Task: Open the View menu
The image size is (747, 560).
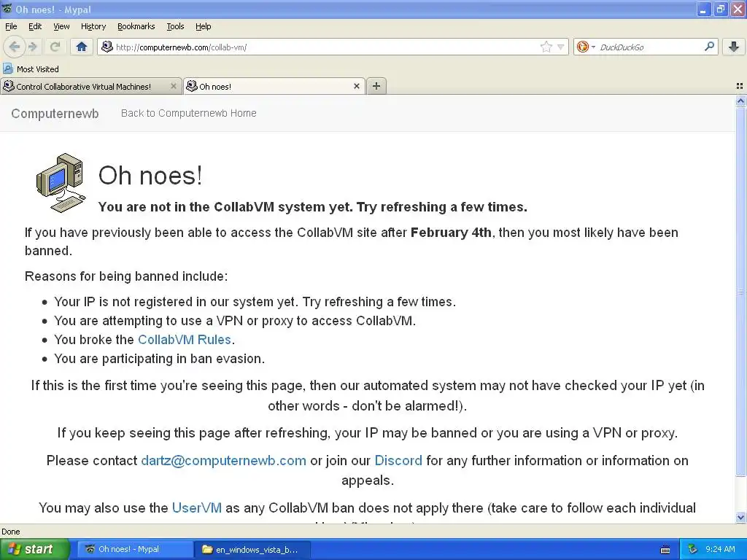Action: [x=61, y=26]
